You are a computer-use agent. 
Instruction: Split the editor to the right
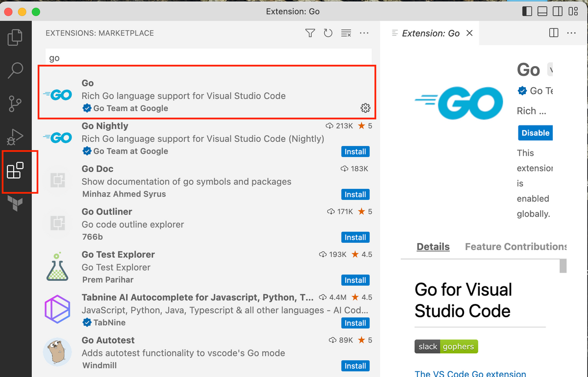554,33
